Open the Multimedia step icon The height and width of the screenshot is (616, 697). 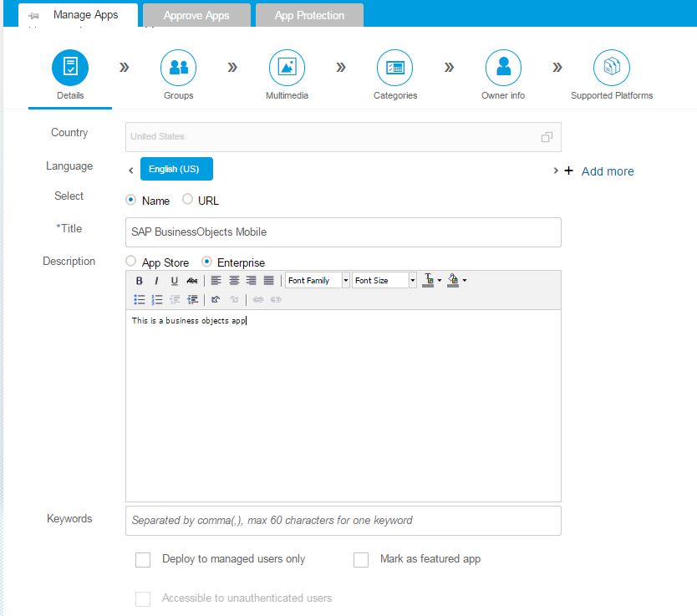point(287,68)
